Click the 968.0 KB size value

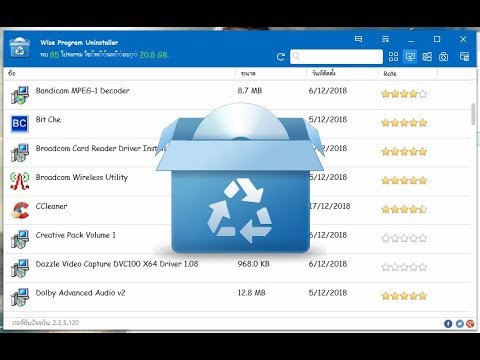click(253, 264)
